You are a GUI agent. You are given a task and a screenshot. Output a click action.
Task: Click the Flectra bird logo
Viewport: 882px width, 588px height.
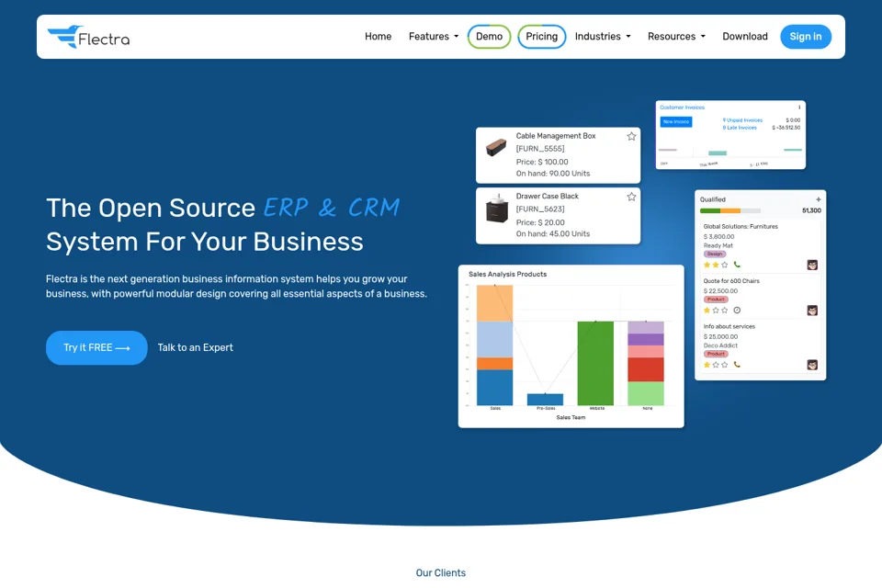88,37
